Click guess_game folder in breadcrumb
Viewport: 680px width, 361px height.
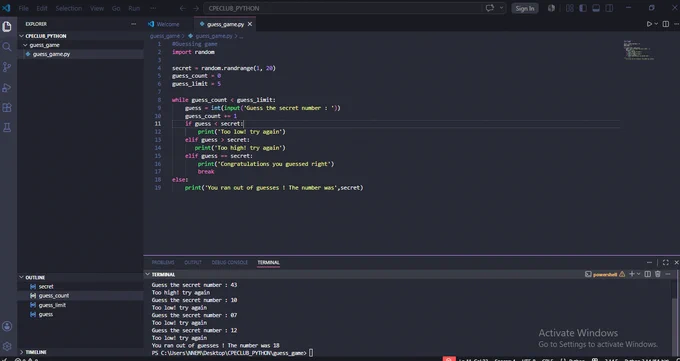point(165,36)
